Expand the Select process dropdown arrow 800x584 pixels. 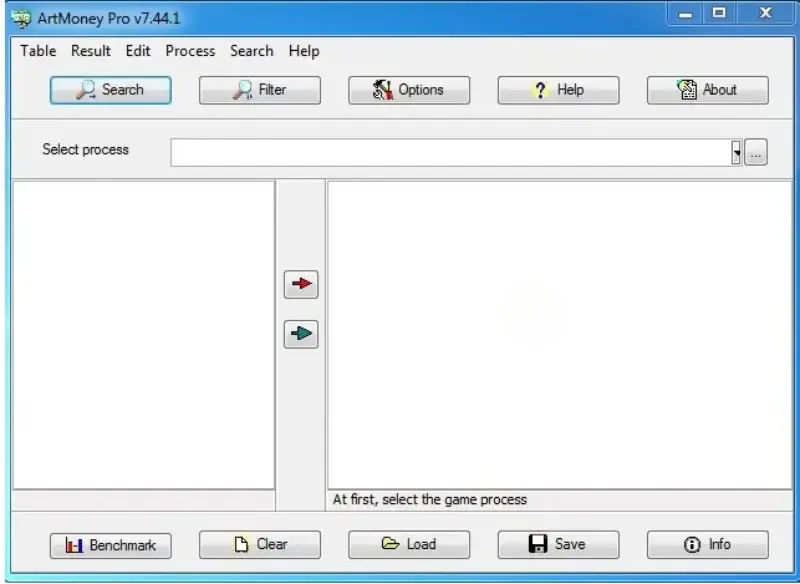736,153
